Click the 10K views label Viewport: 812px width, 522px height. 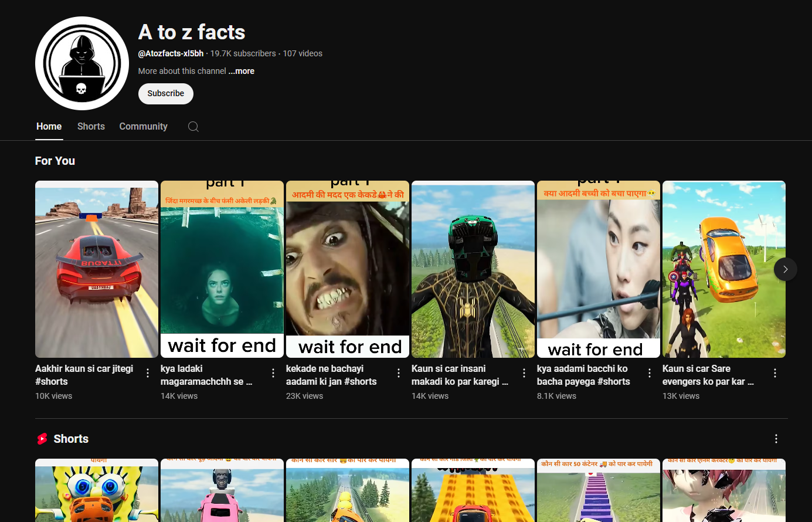[x=53, y=396]
